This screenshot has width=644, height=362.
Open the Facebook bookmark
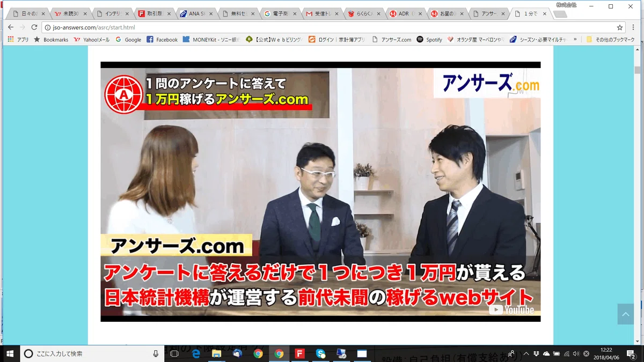[162, 40]
